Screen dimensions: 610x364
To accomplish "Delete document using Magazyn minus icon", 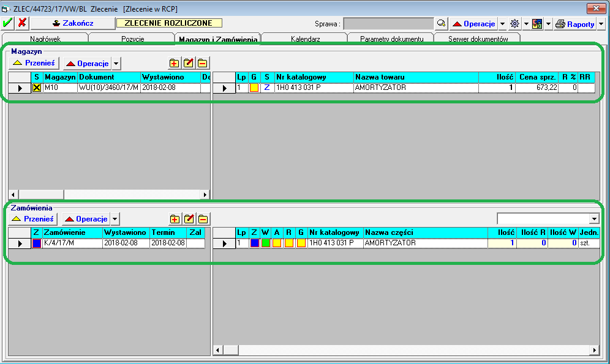I will [x=203, y=63].
